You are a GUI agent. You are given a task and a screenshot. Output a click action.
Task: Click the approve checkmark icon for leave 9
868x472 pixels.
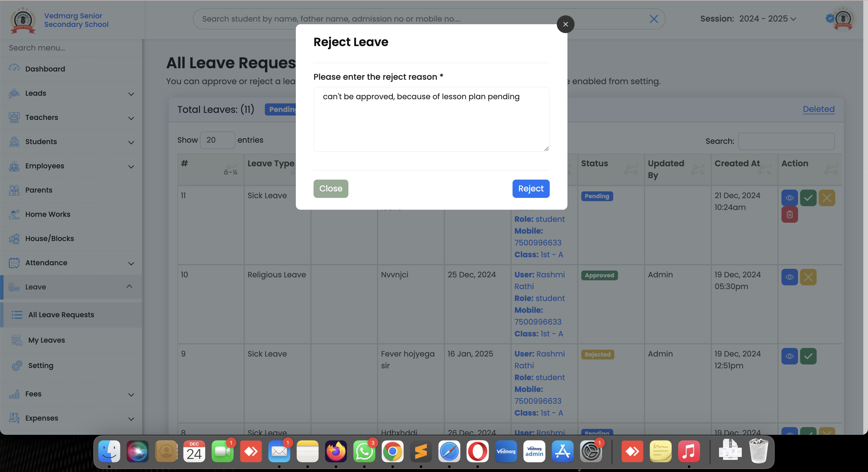[x=808, y=356]
